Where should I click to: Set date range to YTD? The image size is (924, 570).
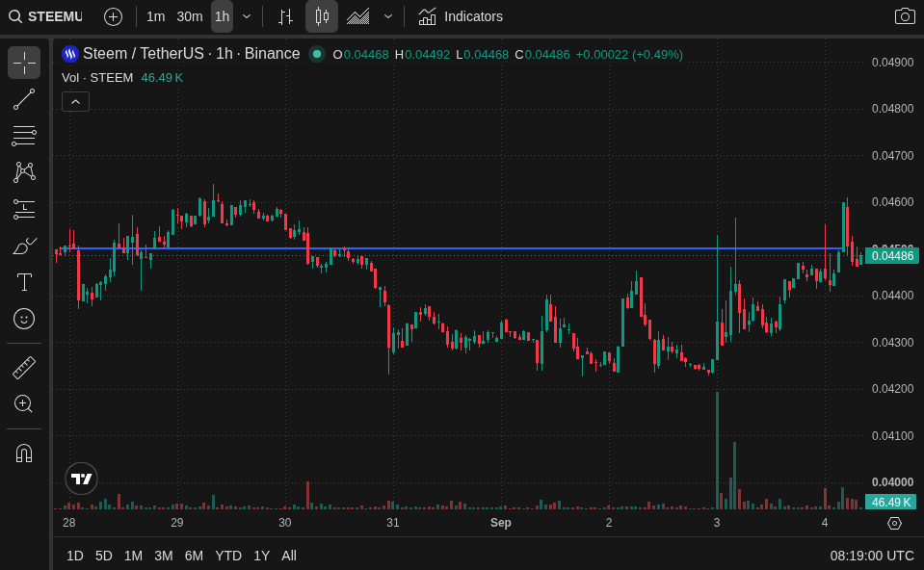tap(228, 556)
